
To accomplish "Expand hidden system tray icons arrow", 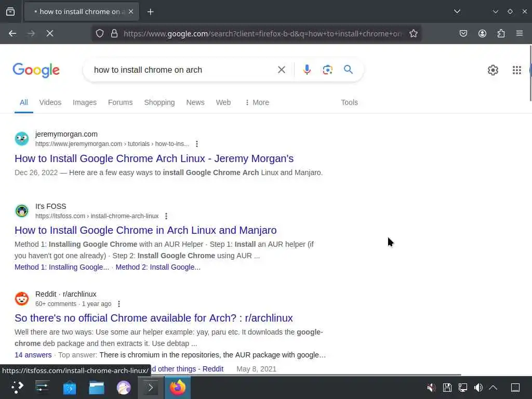I will [x=494, y=388].
